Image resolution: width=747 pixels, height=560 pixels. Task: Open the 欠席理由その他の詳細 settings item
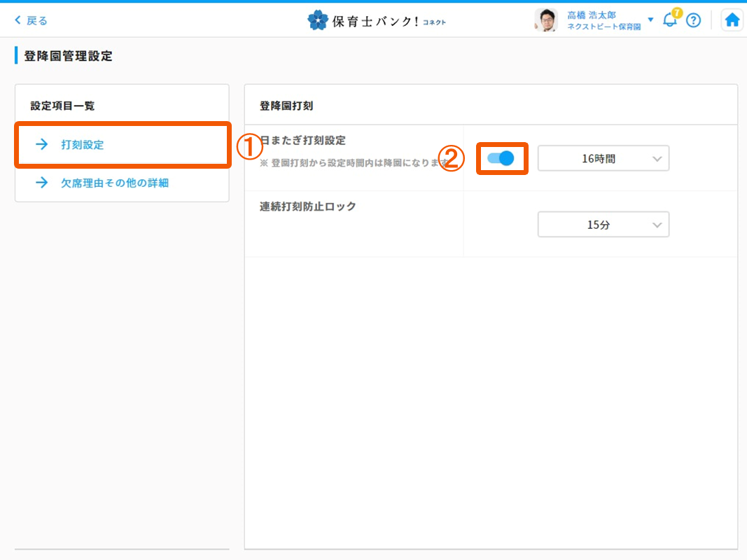(x=114, y=183)
